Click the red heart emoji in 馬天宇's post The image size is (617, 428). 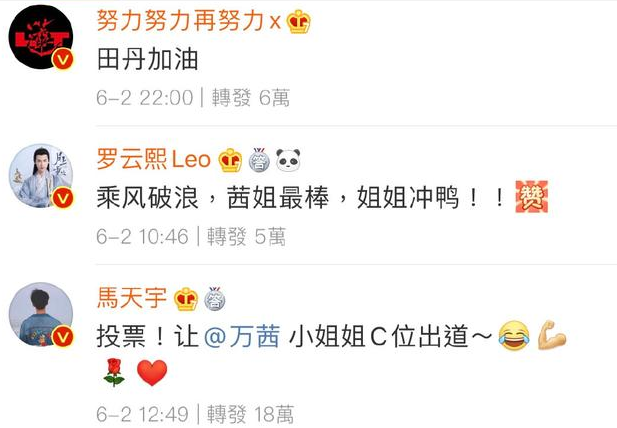click(x=152, y=373)
